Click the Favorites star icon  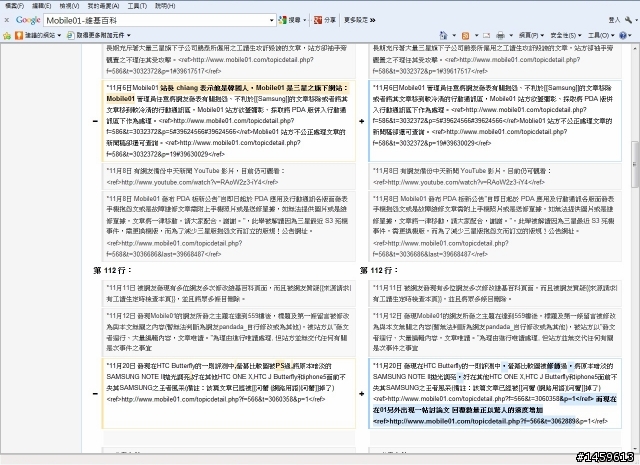point(7,36)
